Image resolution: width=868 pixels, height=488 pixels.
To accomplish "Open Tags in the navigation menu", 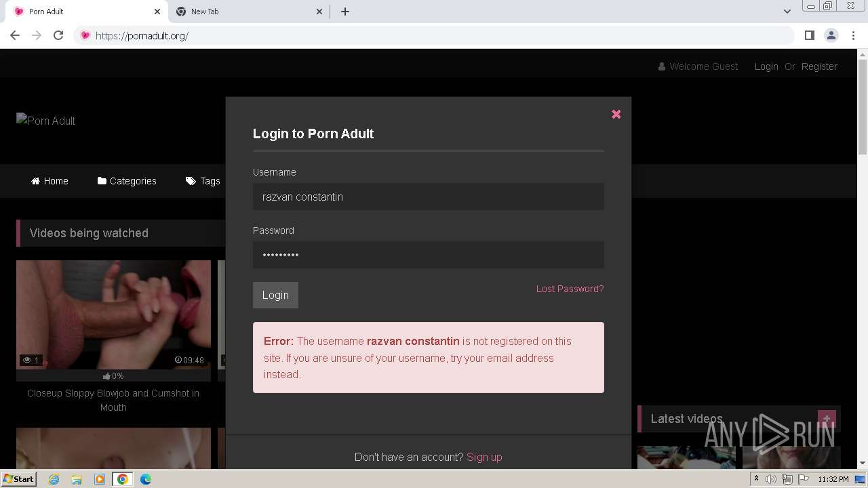I will [x=203, y=181].
